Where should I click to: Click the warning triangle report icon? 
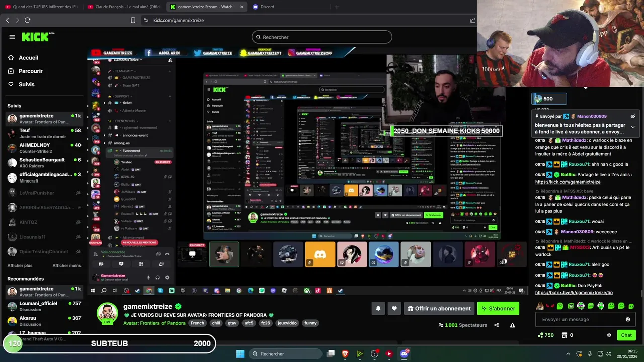pos(512,325)
